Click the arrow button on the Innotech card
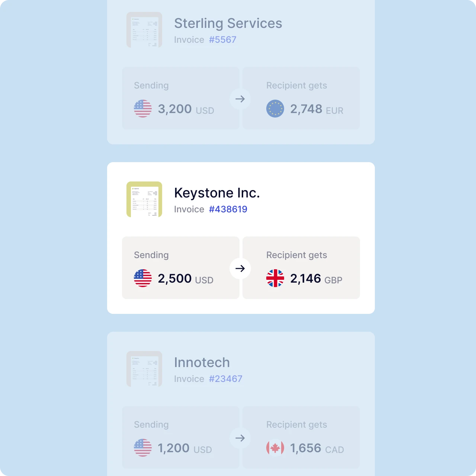The height and width of the screenshot is (476, 476). click(240, 438)
